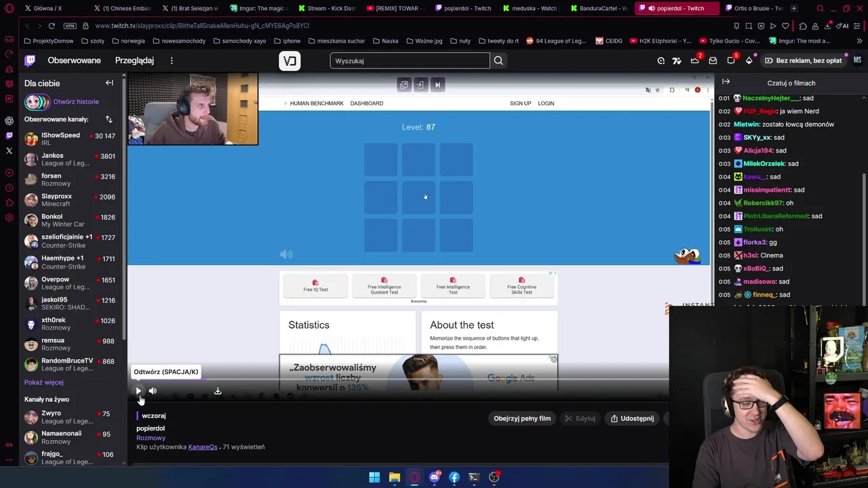Open the three-dot more menu in Twitch header
The image size is (868, 488).
[x=172, y=60]
